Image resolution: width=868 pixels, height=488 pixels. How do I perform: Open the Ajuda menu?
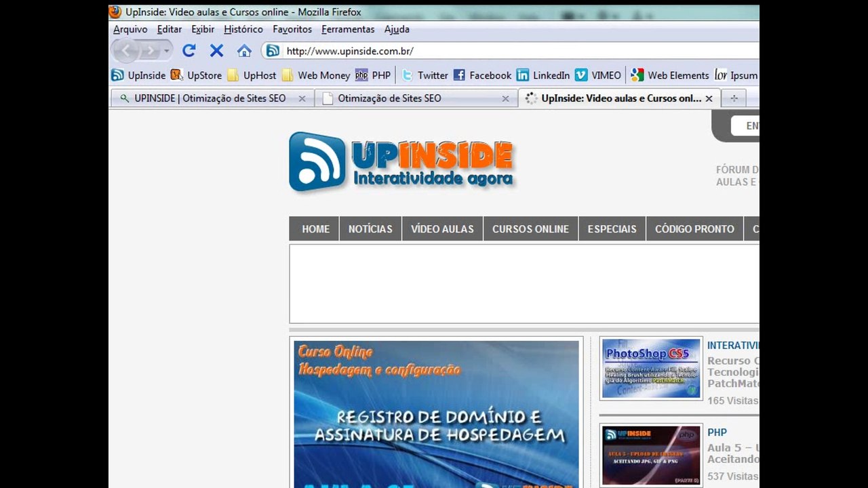[397, 29]
